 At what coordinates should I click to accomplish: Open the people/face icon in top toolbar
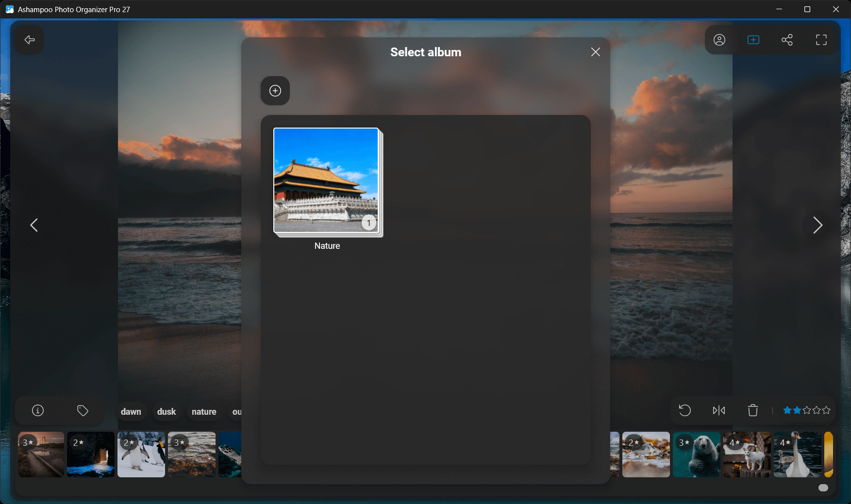tap(719, 40)
